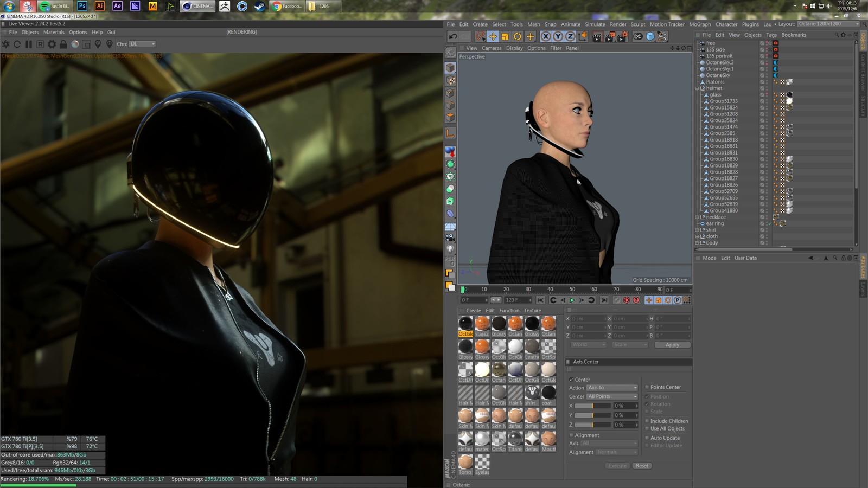Viewport: 868px width, 488px height.
Task: Toggle visibility dots for Group51733
Action: [x=767, y=101]
